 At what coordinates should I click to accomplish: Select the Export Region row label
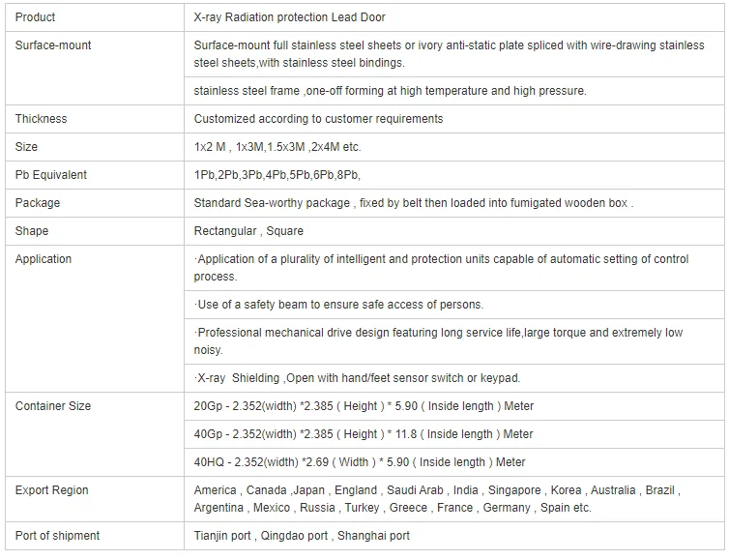pyautogui.click(x=52, y=490)
